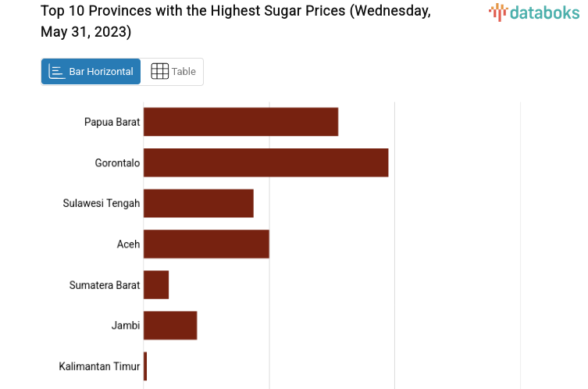Click the databoks logo icon
The height and width of the screenshot is (389, 588).
click(497, 12)
